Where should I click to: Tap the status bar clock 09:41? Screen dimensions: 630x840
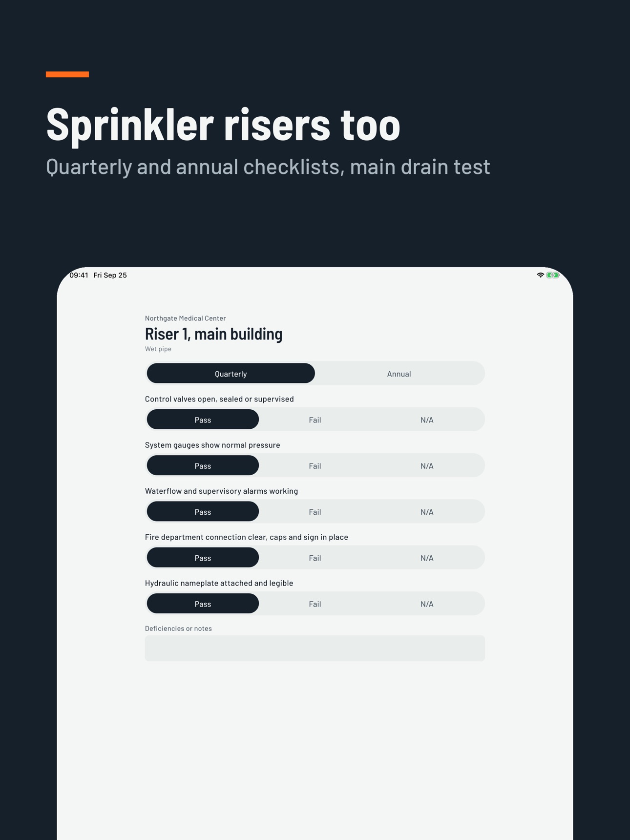[x=79, y=275]
